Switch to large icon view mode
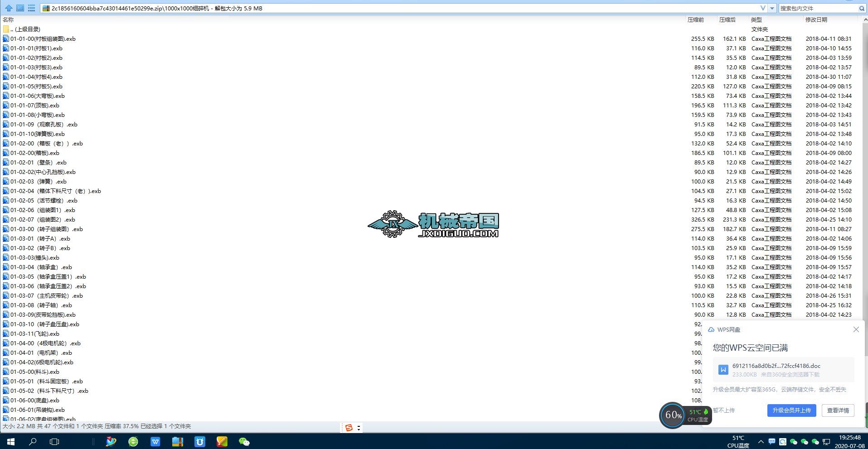Image resolution: width=868 pixels, height=449 pixels. coord(20,8)
